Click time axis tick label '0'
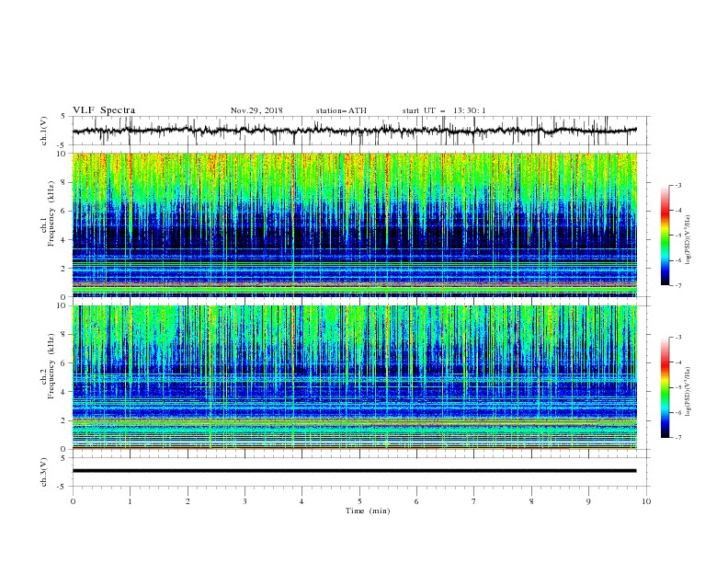Image resolution: width=728 pixels, height=563 pixels. click(73, 501)
